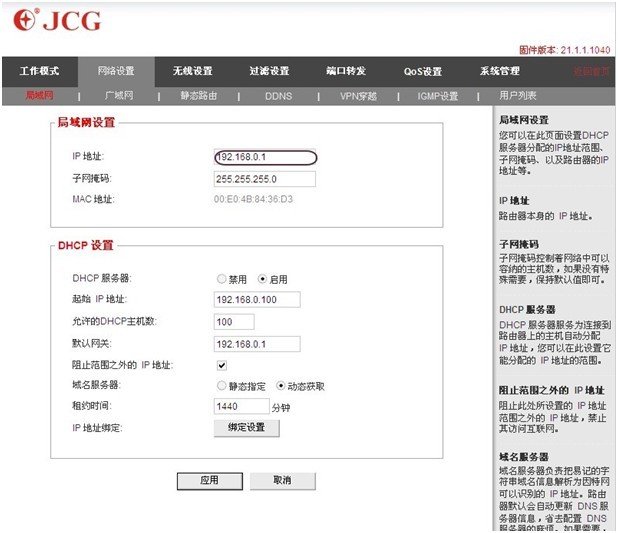The height and width of the screenshot is (533, 618).
Task: Select the 静态指定 DNS radio button
Action: 222,385
